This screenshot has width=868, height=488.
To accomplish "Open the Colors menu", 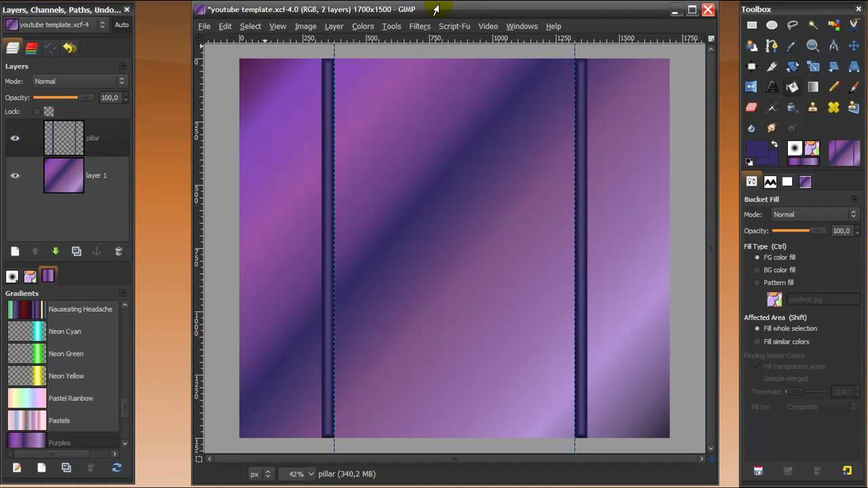I will [x=363, y=26].
